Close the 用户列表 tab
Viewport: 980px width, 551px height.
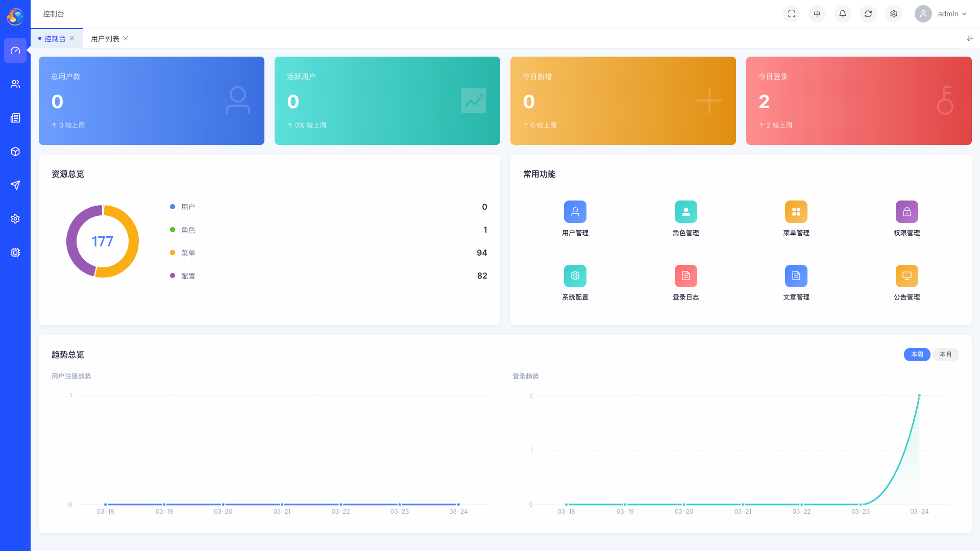pos(126,38)
